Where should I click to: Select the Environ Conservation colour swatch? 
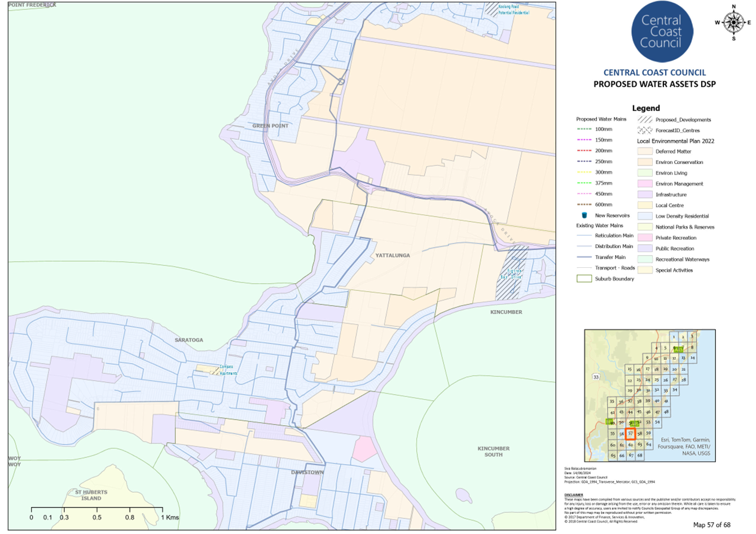645,162
